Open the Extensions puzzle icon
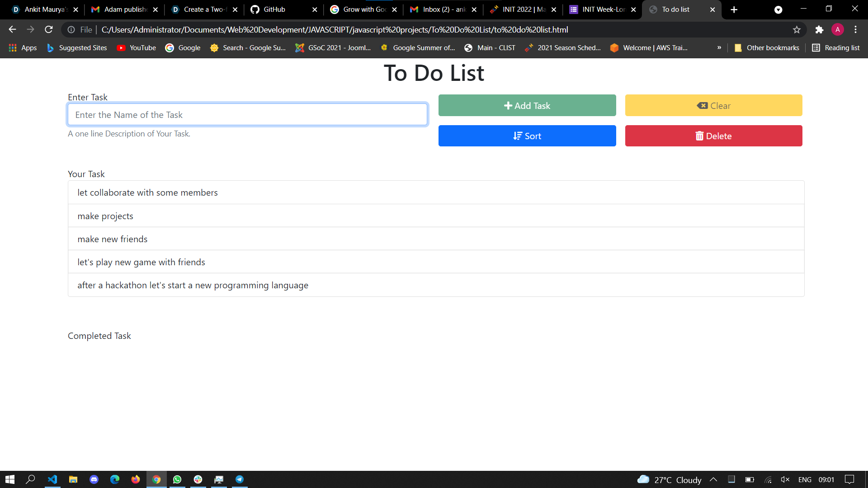The height and width of the screenshot is (488, 868). [x=819, y=30]
